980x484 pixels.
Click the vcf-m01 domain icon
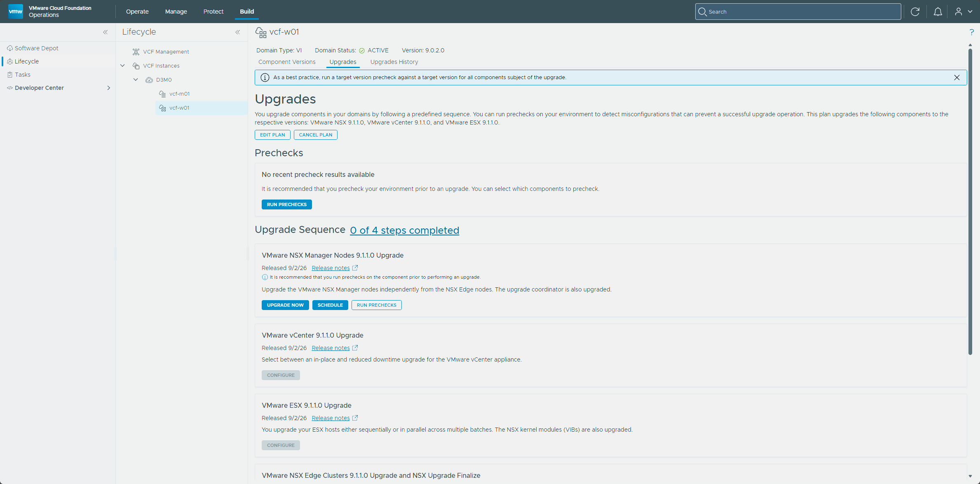click(162, 94)
